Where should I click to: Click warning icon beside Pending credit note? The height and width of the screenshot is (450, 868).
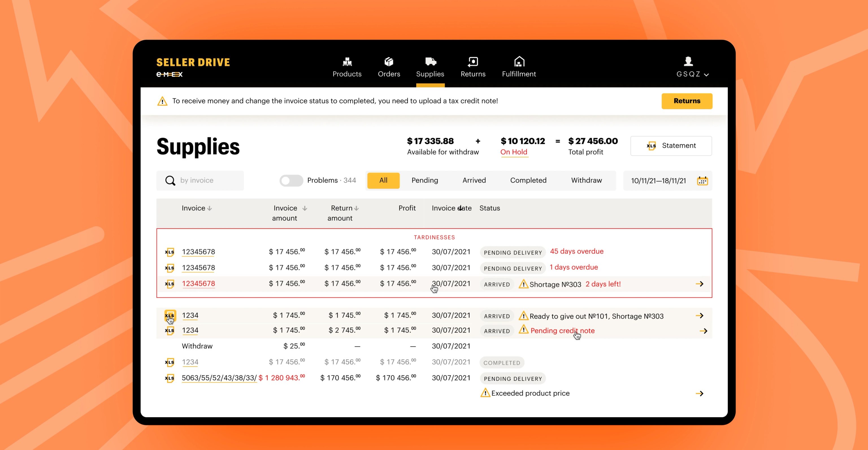(x=523, y=329)
